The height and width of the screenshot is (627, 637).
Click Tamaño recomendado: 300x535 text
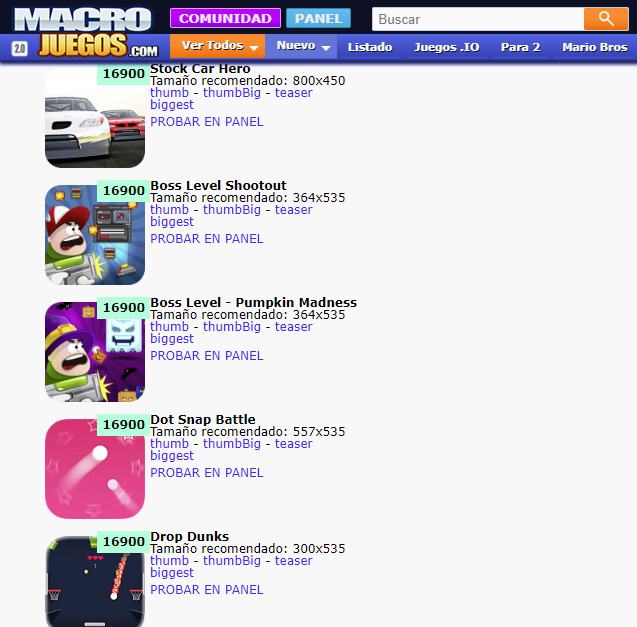click(x=247, y=549)
